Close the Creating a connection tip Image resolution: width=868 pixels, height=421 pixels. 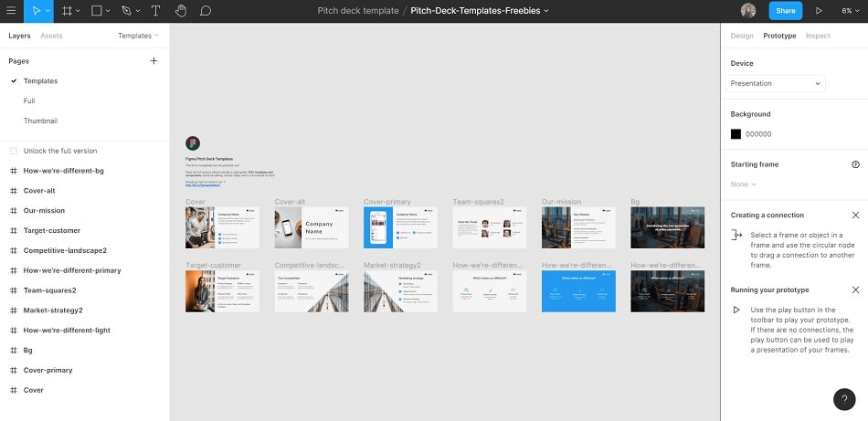click(855, 216)
